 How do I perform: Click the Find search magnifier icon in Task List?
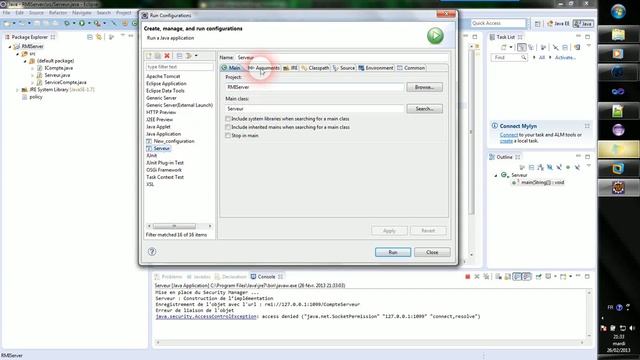coord(523,58)
